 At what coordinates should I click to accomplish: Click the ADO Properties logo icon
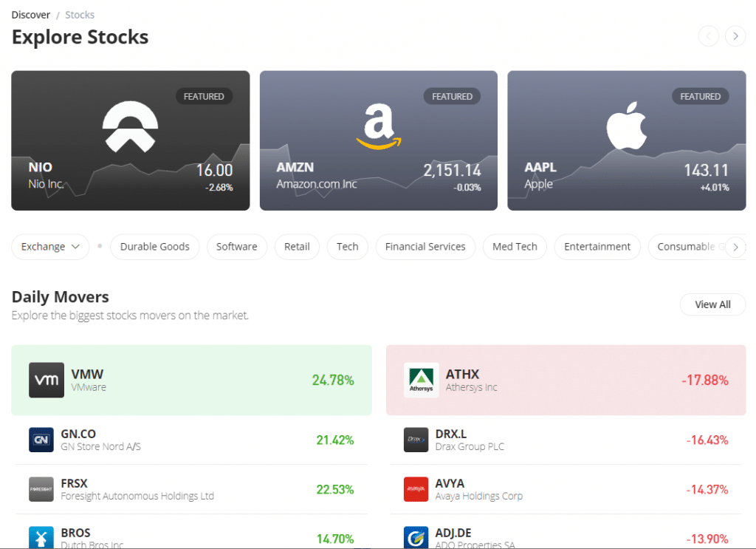[x=416, y=536]
